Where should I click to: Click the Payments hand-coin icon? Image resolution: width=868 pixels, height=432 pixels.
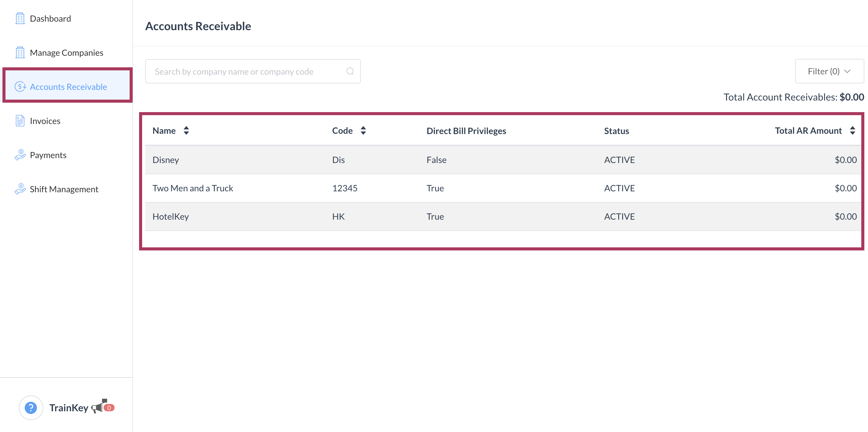(x=20, y=155)
